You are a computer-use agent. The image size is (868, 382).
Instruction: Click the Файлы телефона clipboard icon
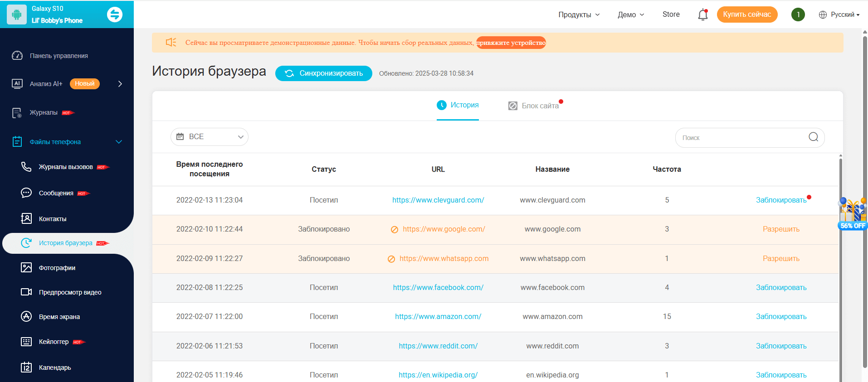(x=17, y=142)
